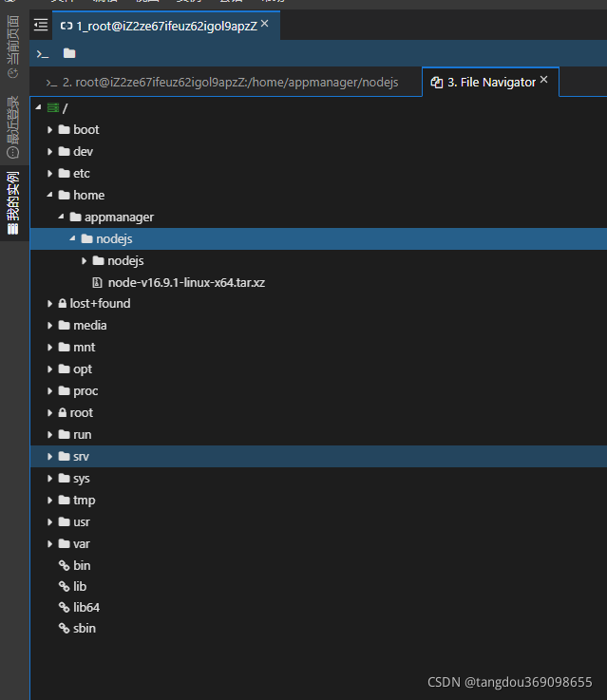Click the symlink icon beside lib64
Screen dimensions: 607x700
(64, 608)
